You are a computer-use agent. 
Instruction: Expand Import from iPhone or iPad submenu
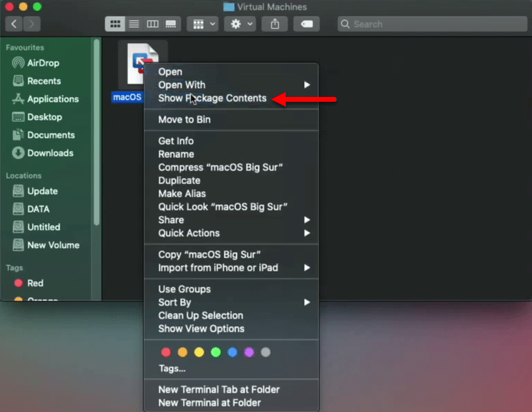point(231,268)
